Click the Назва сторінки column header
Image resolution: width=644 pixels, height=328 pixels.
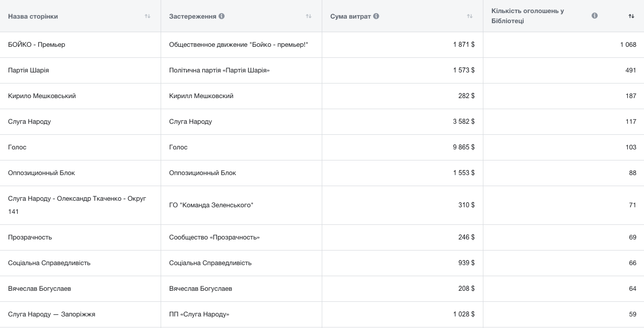click(x=33, y=16)
